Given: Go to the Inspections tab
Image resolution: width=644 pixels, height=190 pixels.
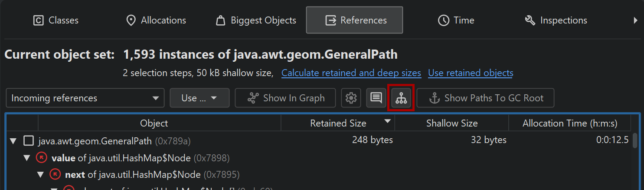Looking at the screenshot, I should 556,20.
